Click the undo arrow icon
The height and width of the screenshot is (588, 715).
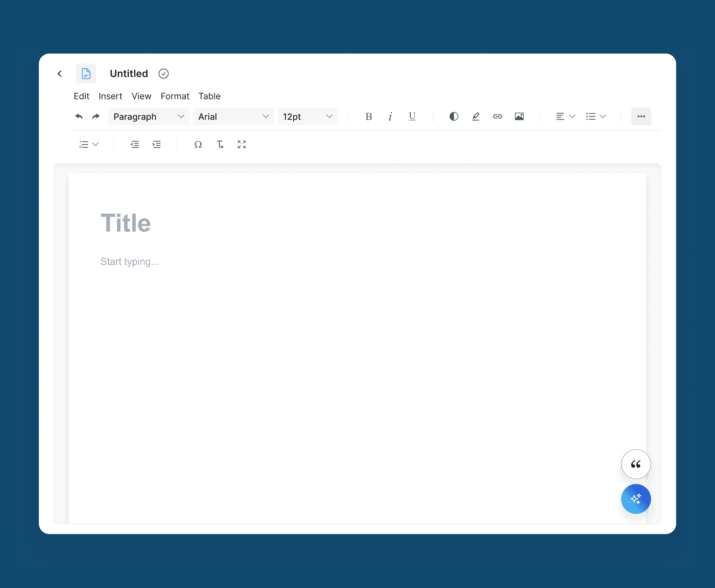point(78,117)
